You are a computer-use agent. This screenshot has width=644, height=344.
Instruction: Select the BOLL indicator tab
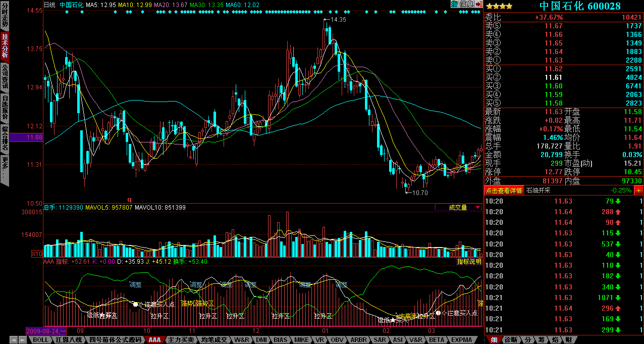point(40,340)
